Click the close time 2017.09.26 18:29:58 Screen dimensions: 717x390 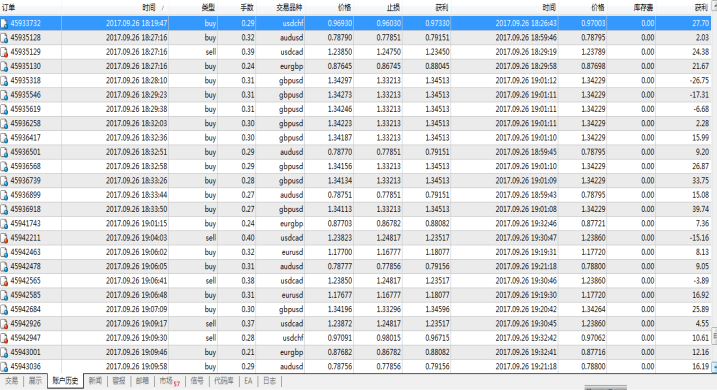coord(526,66)
